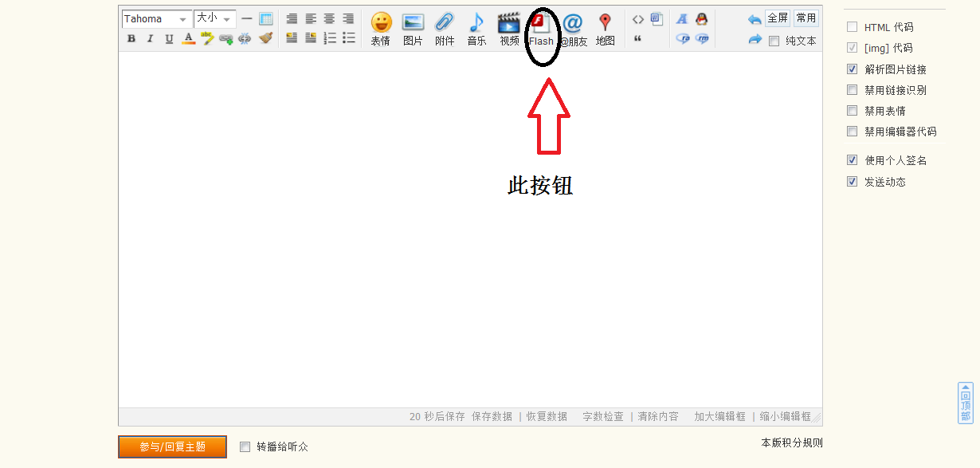Expand the 大小 font size dropdown
980x468 pixels.
tap(214, 19)
